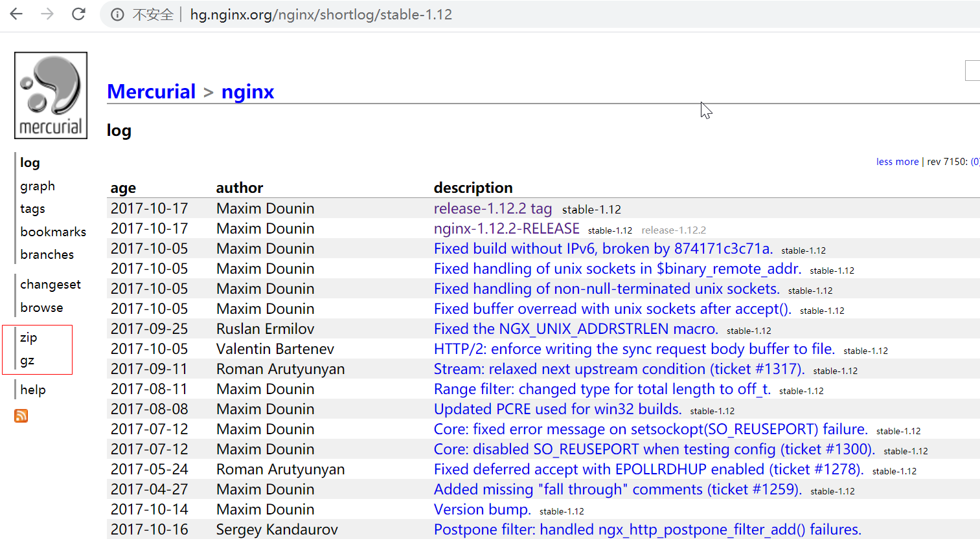Click the 'less' navigation link

(x=884, y=162)
